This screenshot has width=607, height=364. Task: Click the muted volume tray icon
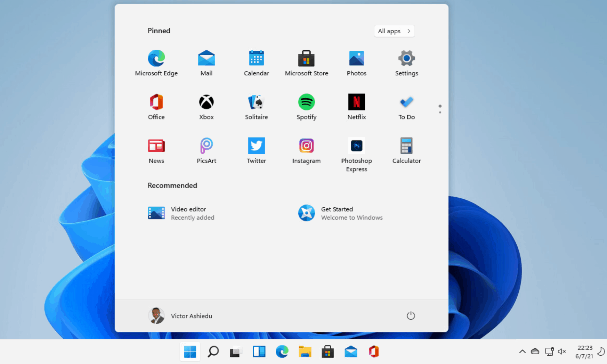click(x=562, y=351)
